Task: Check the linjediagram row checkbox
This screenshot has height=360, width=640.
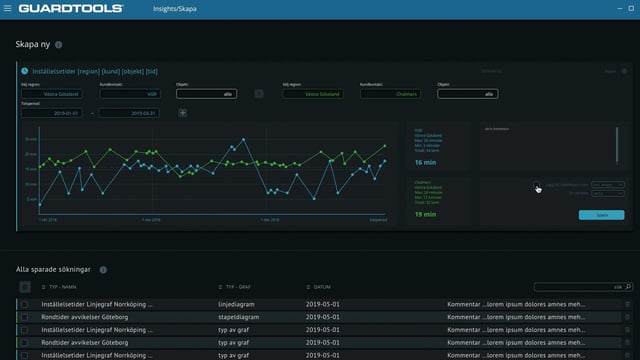Action: [x=25, y=304]
